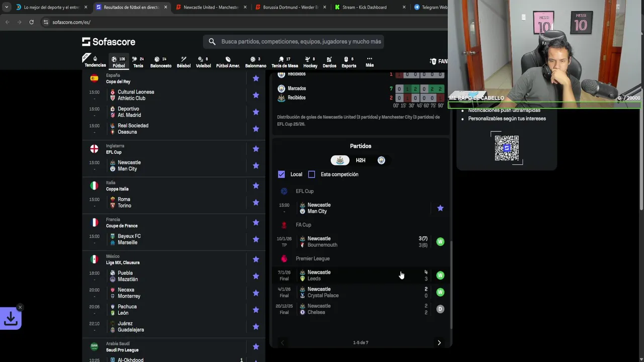Click the Premier League logo in Partidos

point(284,258)
